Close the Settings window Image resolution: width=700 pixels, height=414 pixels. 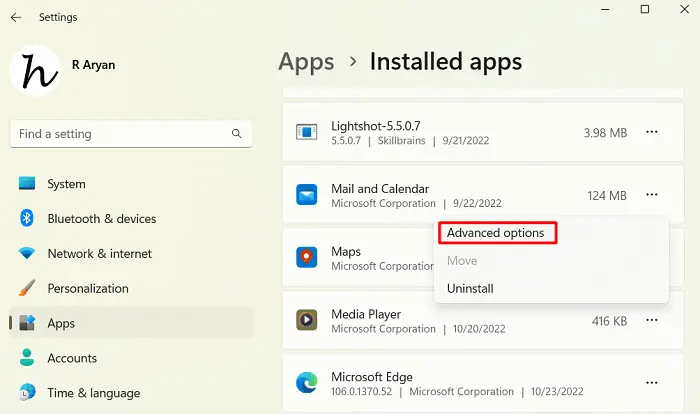tap(684, 9)
